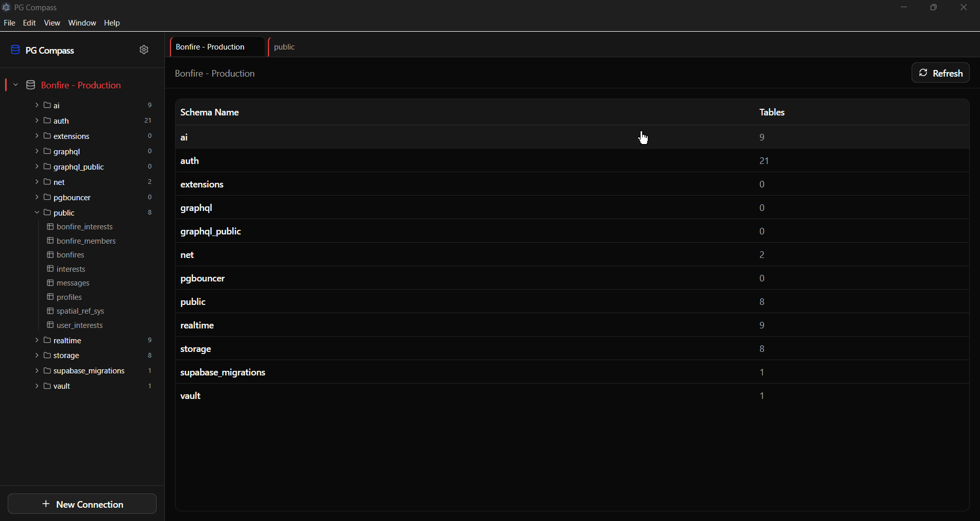The width and height of the screenshot is (980, 521).
Task: Select the messages table in sidebar
Action: tap(73, 283)
